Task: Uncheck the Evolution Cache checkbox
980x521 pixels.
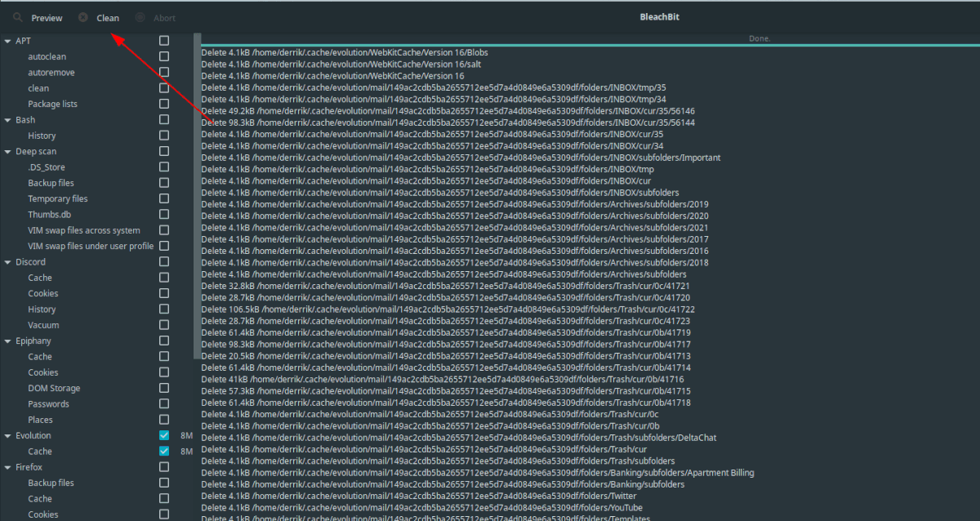Action: [164, 452]
